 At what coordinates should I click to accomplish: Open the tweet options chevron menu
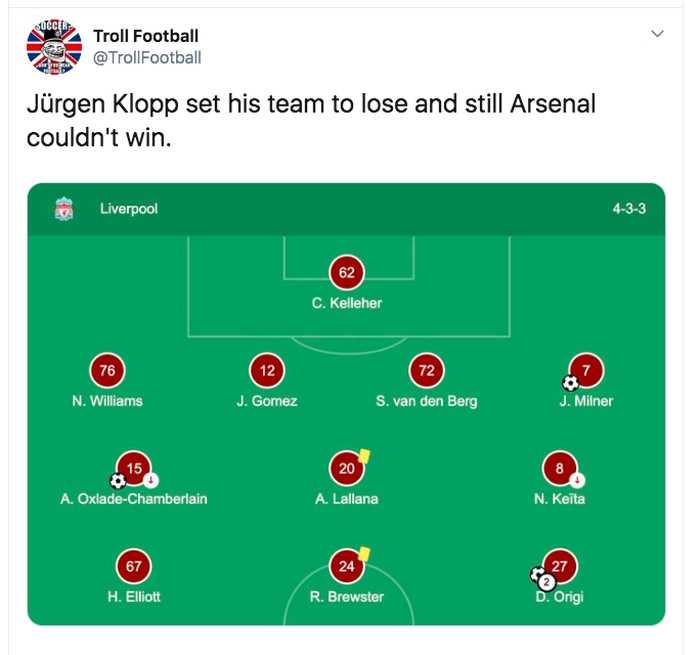657,34
